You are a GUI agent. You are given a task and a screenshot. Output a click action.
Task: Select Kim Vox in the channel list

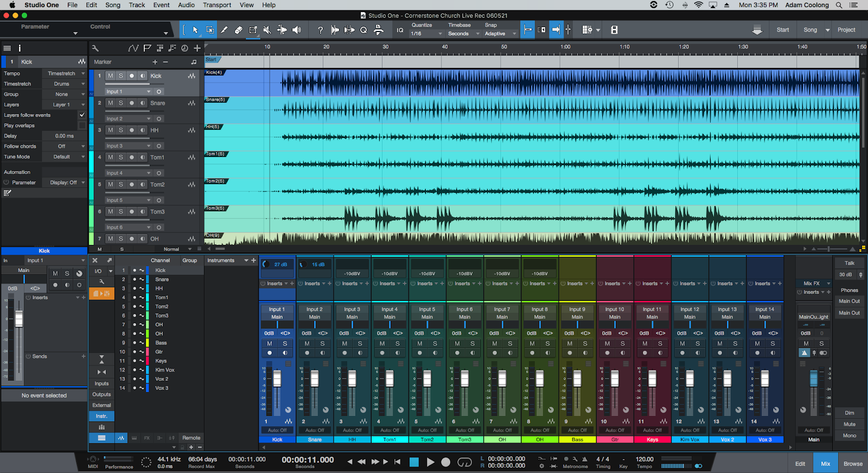165,370
